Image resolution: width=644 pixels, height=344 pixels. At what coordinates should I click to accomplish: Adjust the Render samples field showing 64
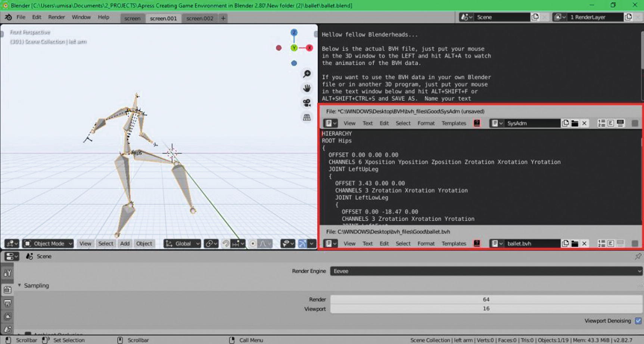click(486, 300)
